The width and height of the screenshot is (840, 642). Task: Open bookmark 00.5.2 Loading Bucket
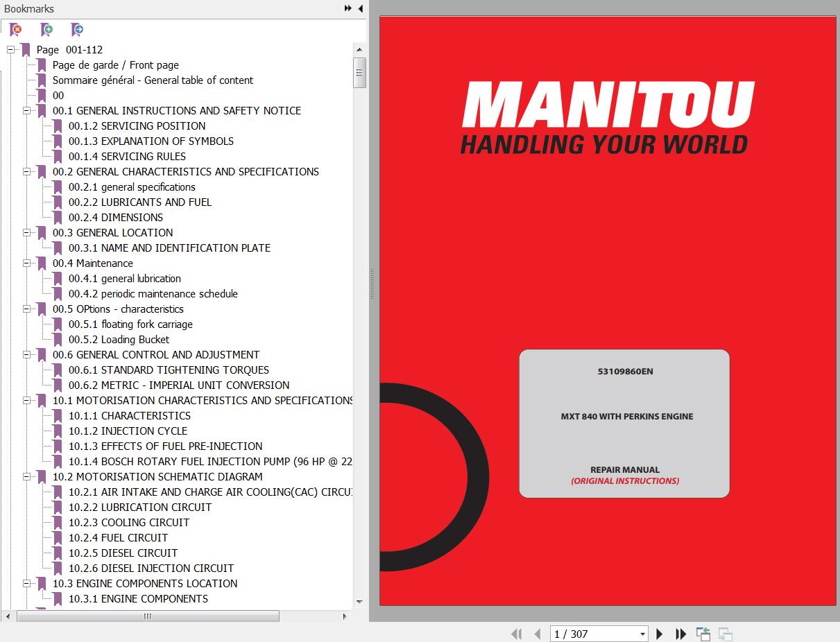coord(119,340)
